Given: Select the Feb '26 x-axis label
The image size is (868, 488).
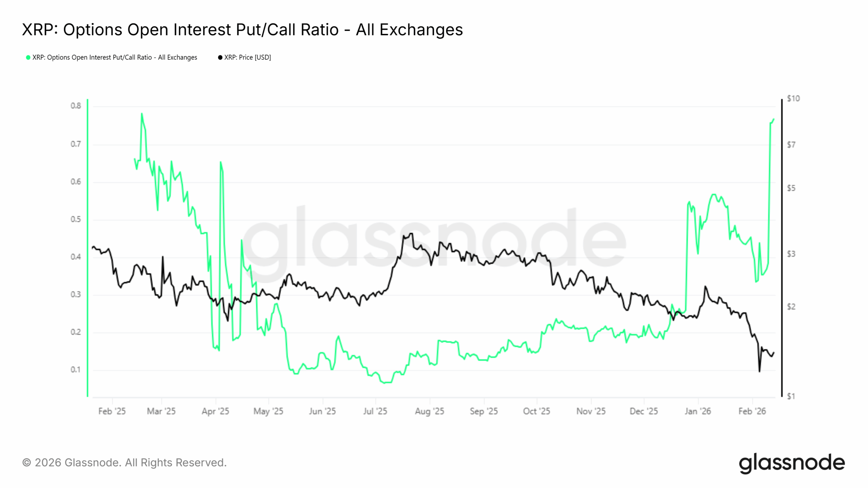Looking at the screenshot, I should tap(752, 411).
